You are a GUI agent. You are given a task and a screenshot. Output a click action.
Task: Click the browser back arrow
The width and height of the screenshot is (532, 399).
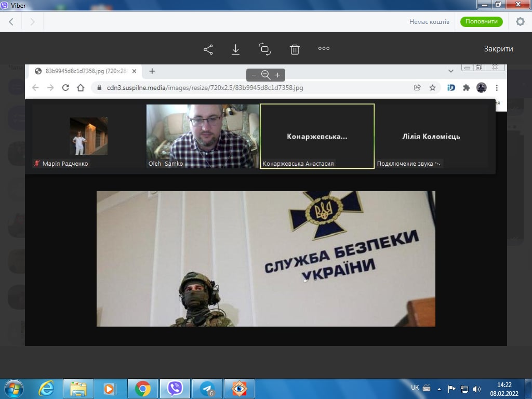[35, 87]
